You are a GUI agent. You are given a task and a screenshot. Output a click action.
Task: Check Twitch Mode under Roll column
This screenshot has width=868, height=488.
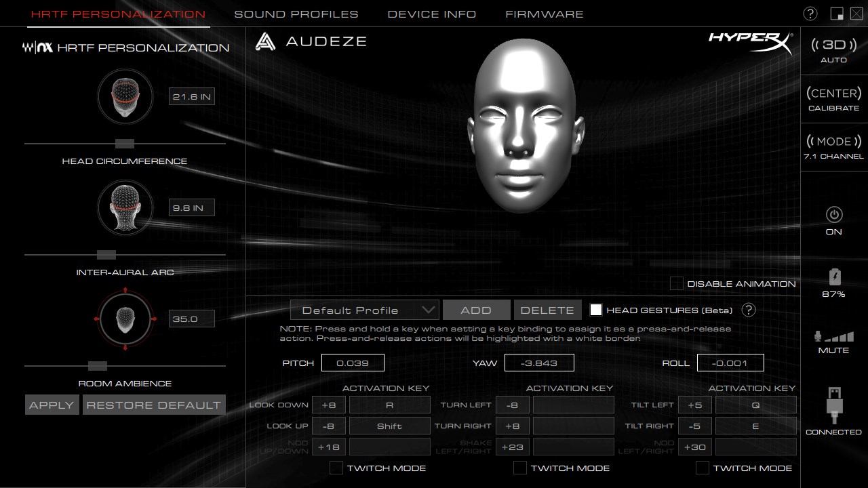703,468
